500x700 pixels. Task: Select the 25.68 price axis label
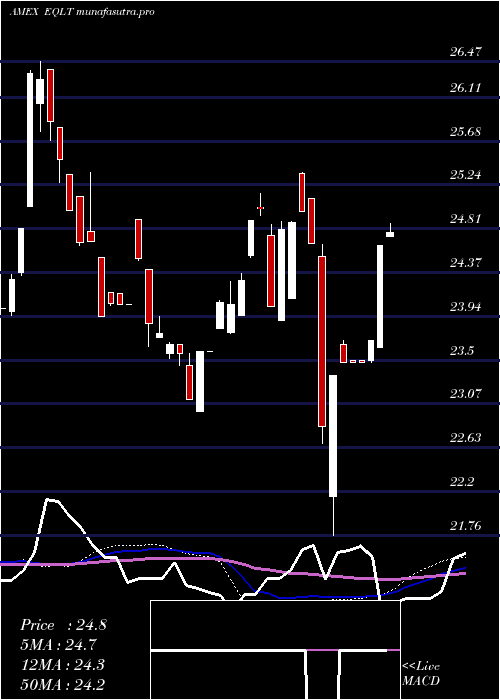pyautogui.click(x=466, y=132)
